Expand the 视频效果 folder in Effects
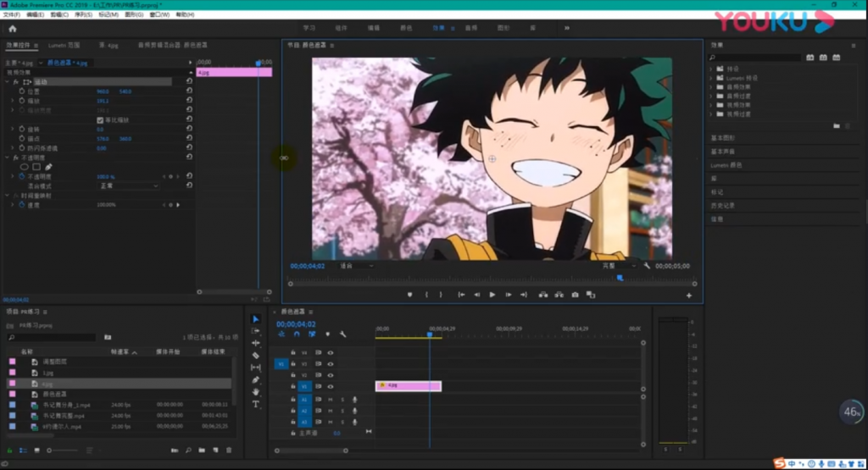Image resolution: width=868 pixels, height=470 pixels. (x=712, y=105)
